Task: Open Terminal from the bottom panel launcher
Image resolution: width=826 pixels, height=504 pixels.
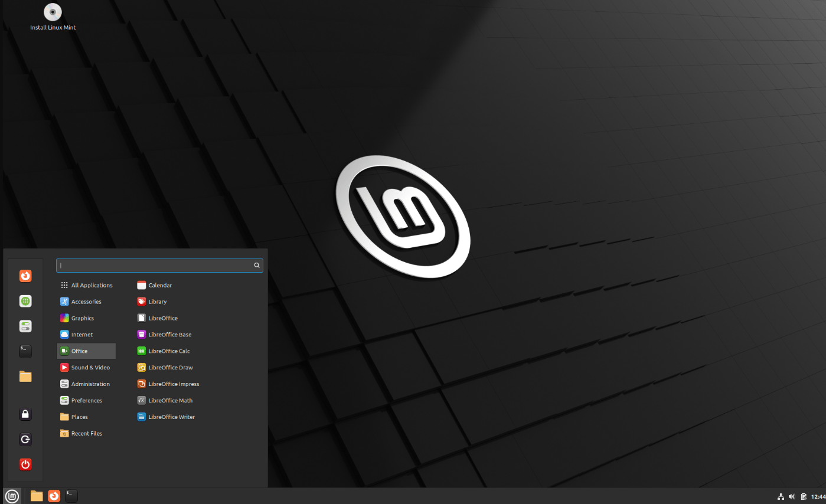Action: click(71, 496)
